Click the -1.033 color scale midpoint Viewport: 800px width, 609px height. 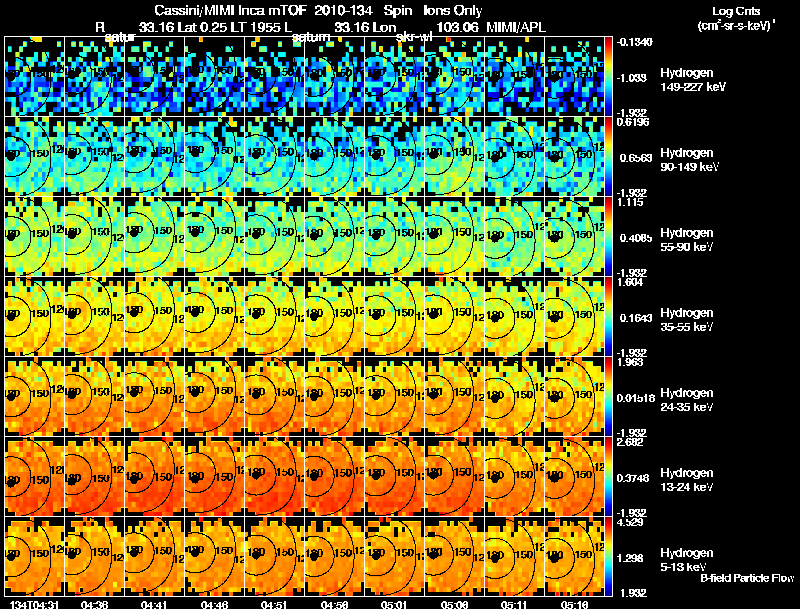click(x=633, y=78)
